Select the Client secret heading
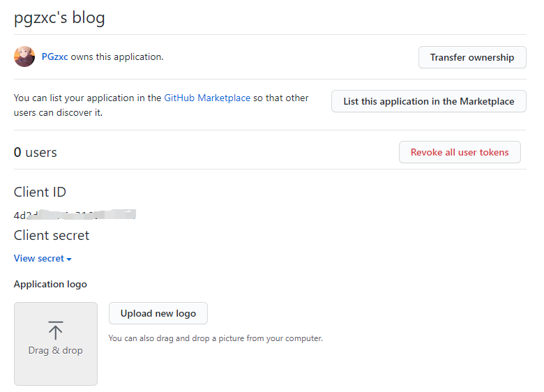The width and height of the screenshot is (544, 392). [52, 235]
